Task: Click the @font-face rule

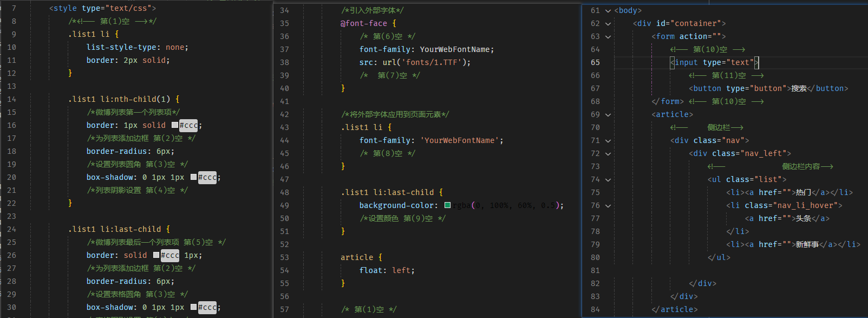Action: point(368,23)
